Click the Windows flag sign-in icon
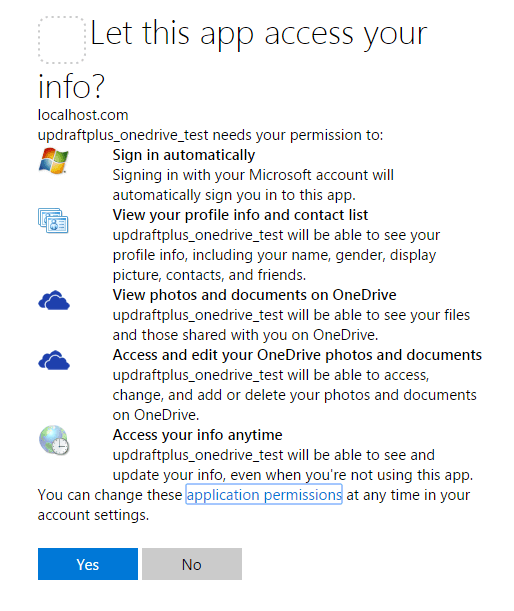514x611 pixels. click(x=53, y=161)
